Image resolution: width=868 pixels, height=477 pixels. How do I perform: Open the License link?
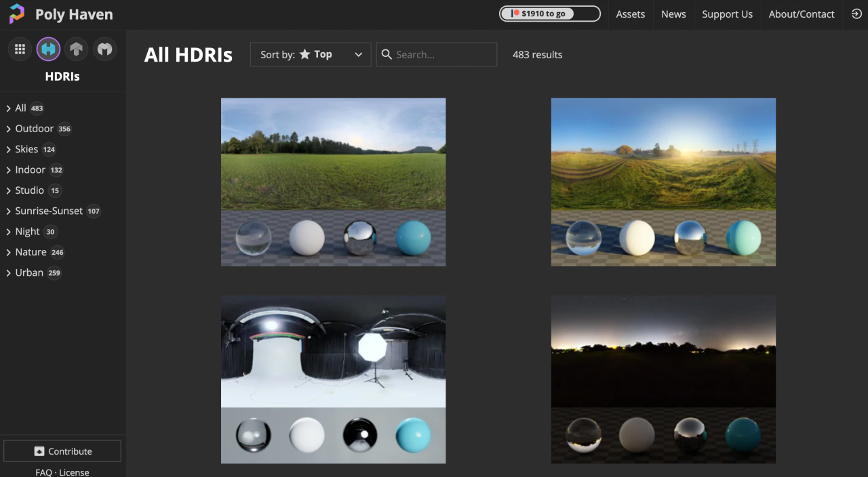[x=74, y=472]
